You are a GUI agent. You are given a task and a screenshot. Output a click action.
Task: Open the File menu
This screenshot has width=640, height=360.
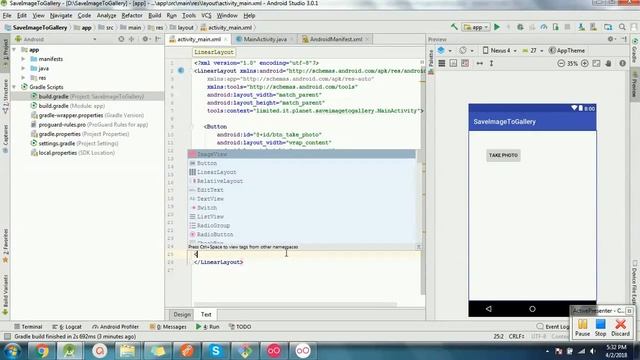point(7,16)
